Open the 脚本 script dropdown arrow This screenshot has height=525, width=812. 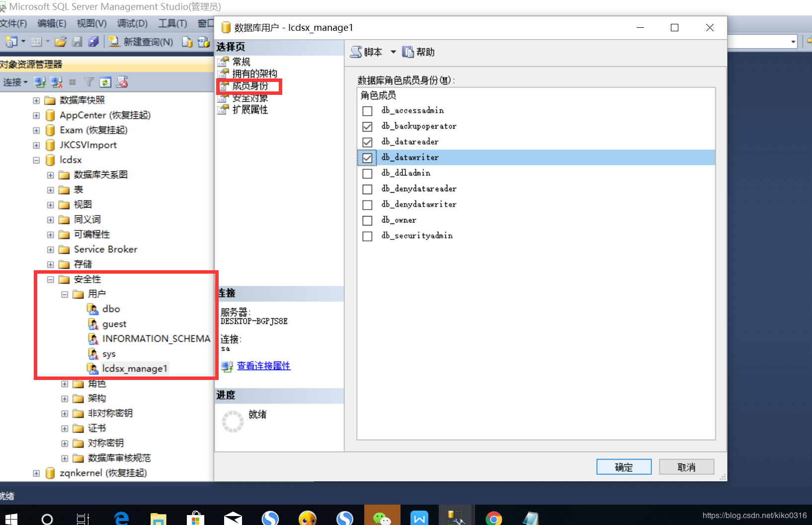[x=393, y=52]
